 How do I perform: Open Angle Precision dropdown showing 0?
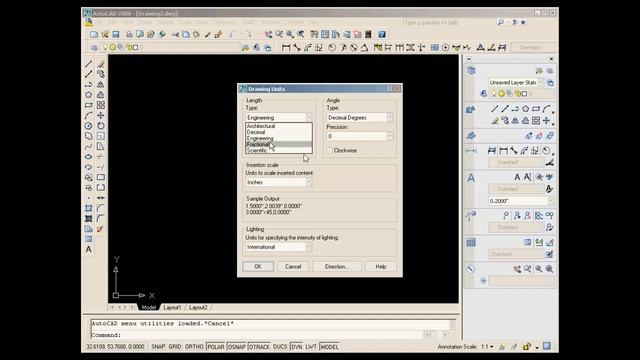click(390, 136)
